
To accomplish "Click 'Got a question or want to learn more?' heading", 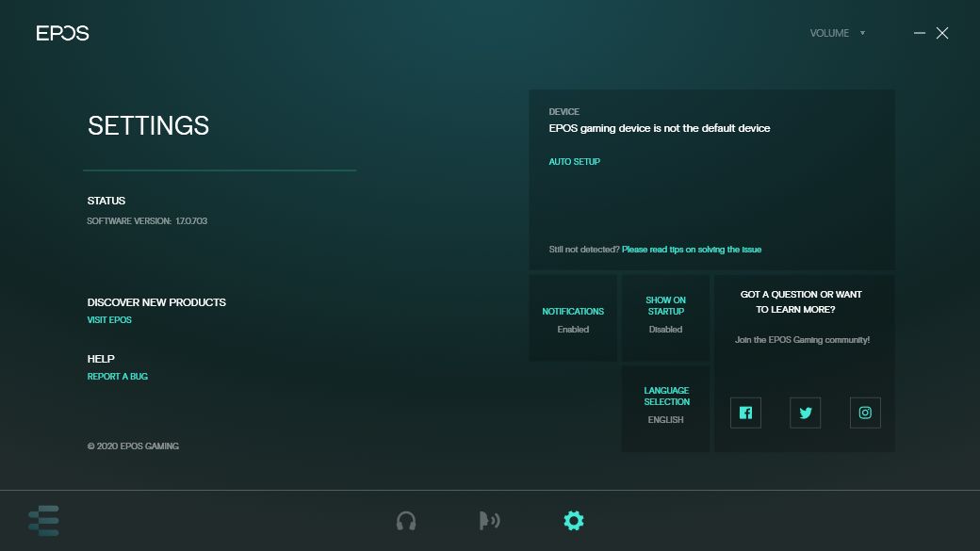I will 801,301.
